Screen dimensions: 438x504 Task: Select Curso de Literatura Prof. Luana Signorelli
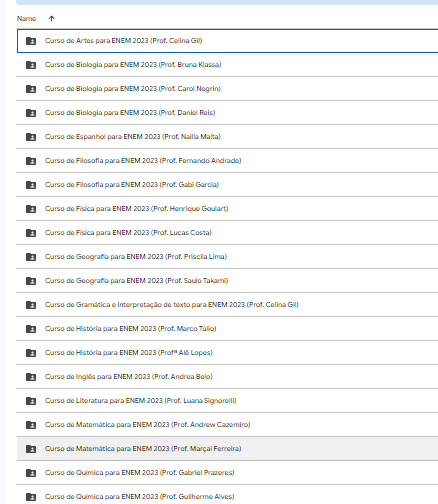(227, 401)
